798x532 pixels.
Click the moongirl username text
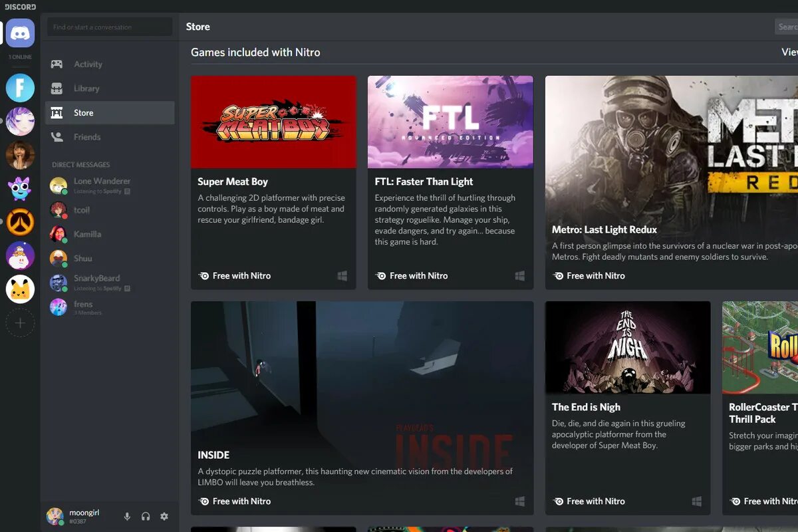(x=84, y=513)
